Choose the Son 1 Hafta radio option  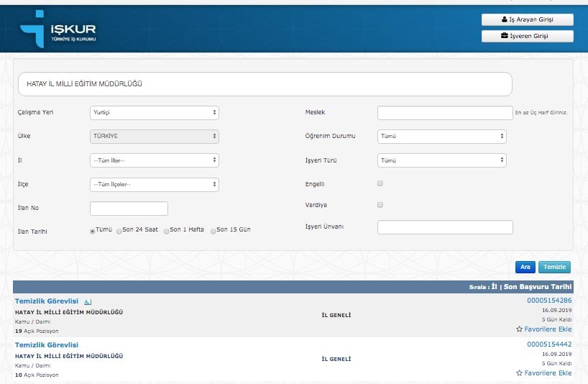click(167, 231)
